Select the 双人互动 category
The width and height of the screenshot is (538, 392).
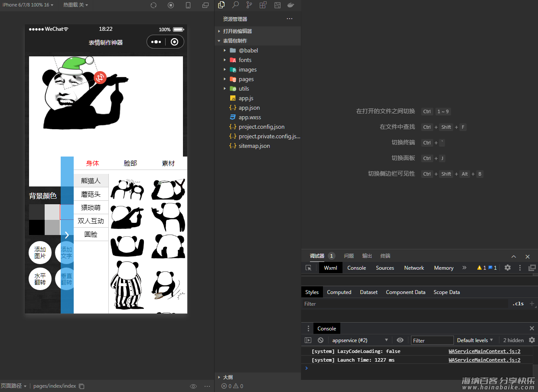click(91, 221)
